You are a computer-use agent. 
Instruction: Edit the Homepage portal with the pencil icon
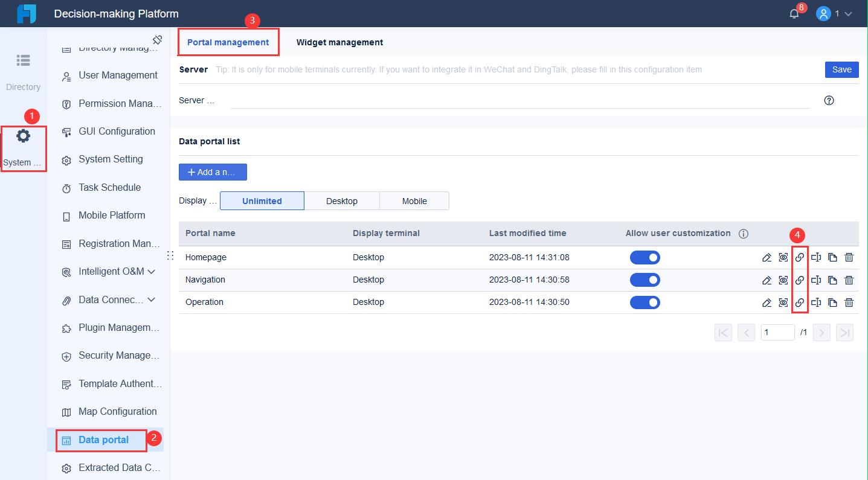click(x=767, y=257)
